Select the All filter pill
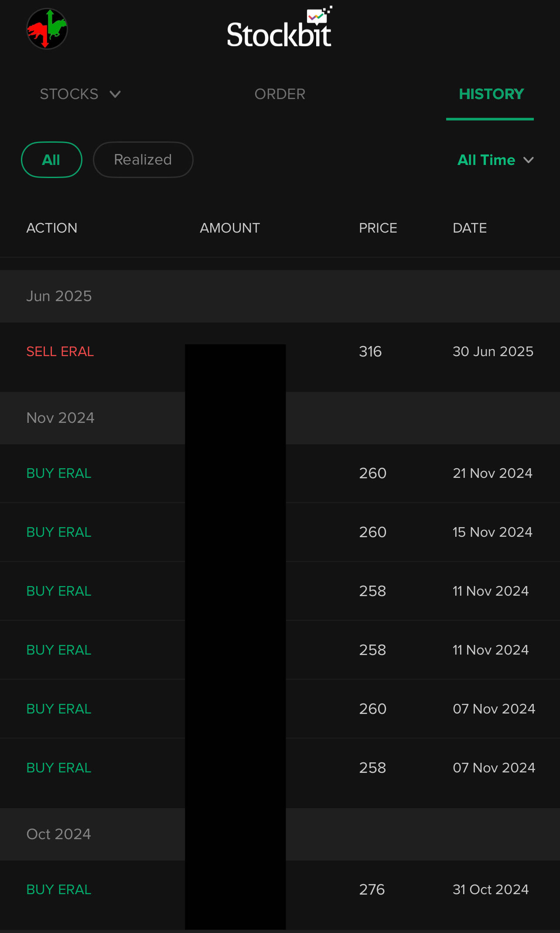The height and width of the screenshot is (933, 560). click(x=51, y=160)
